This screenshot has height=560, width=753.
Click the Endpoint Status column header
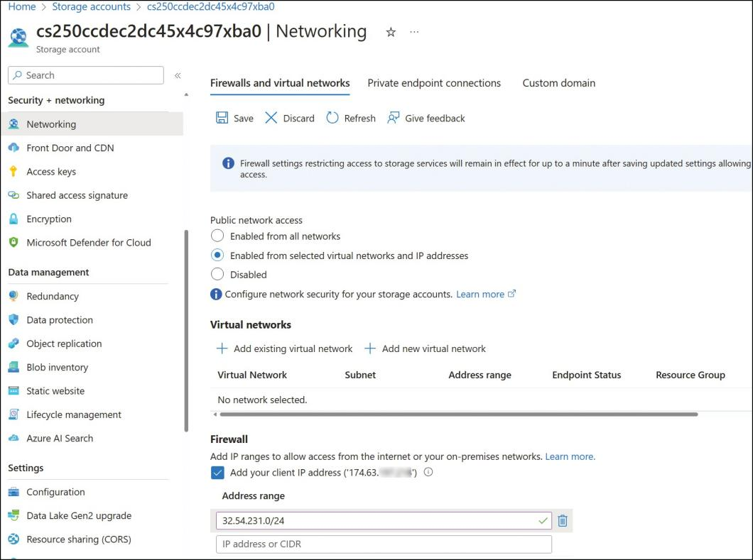(586, 375)
